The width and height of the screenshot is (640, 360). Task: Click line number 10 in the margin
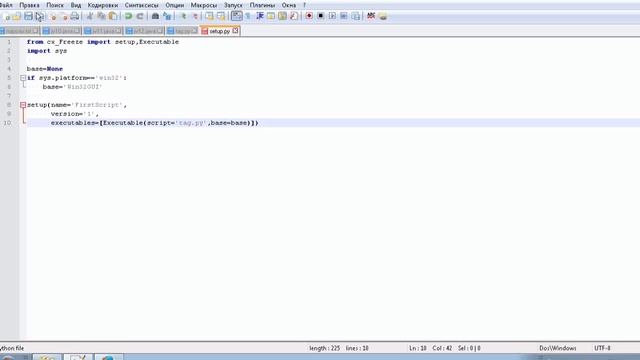(7, 123)
